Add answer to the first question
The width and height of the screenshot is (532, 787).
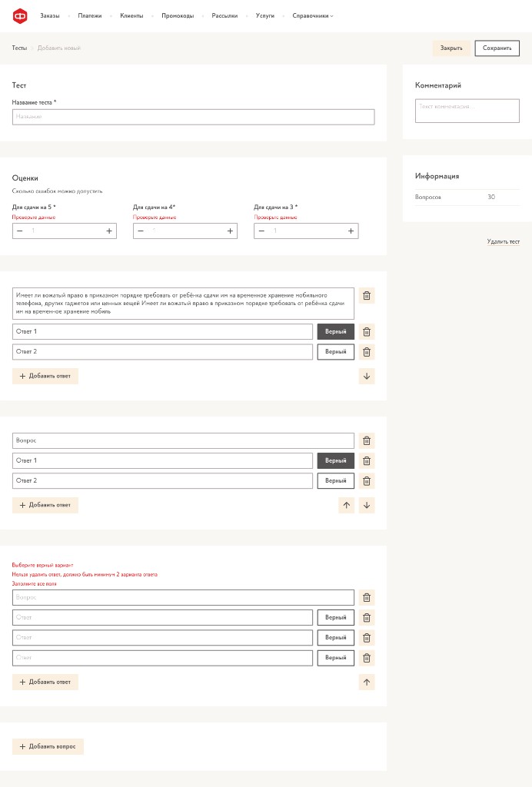[x=45, y=376]
